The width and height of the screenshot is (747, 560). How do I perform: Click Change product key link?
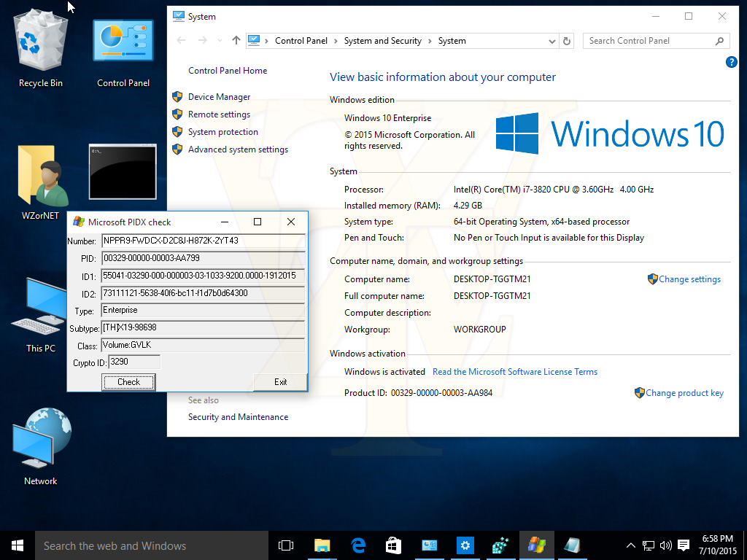point(684,393)
